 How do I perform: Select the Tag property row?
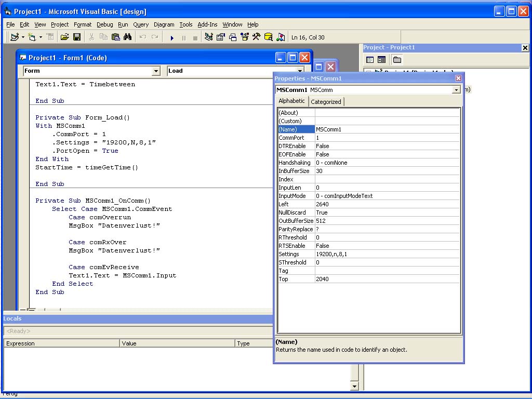369,271
